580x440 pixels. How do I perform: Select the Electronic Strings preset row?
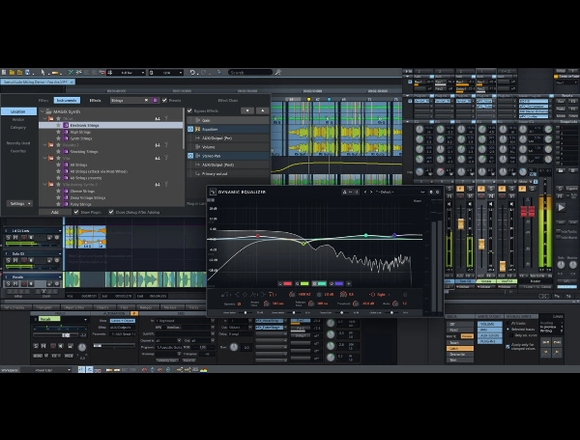pyautogui.click(x=111, y=125)
